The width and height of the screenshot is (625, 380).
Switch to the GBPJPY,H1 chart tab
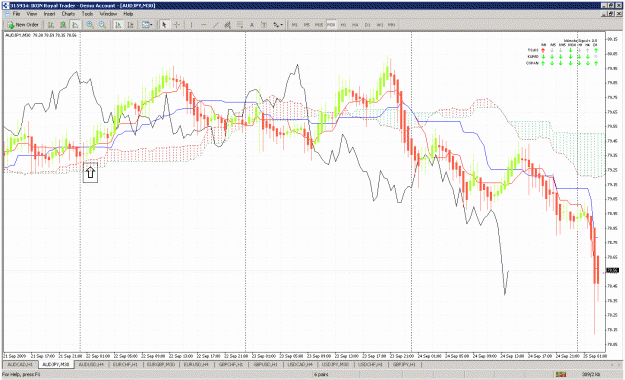405,364
